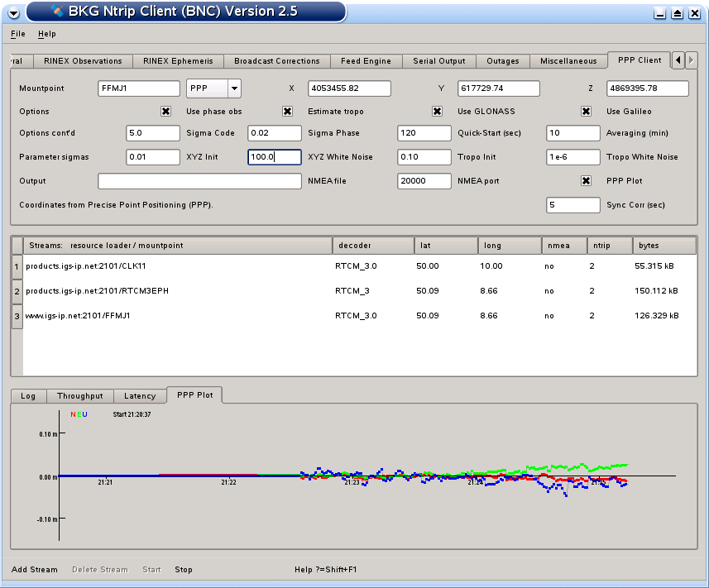709x588 pixels.
Task: Open the PPP mode dropdown
Action: (234, 88)
